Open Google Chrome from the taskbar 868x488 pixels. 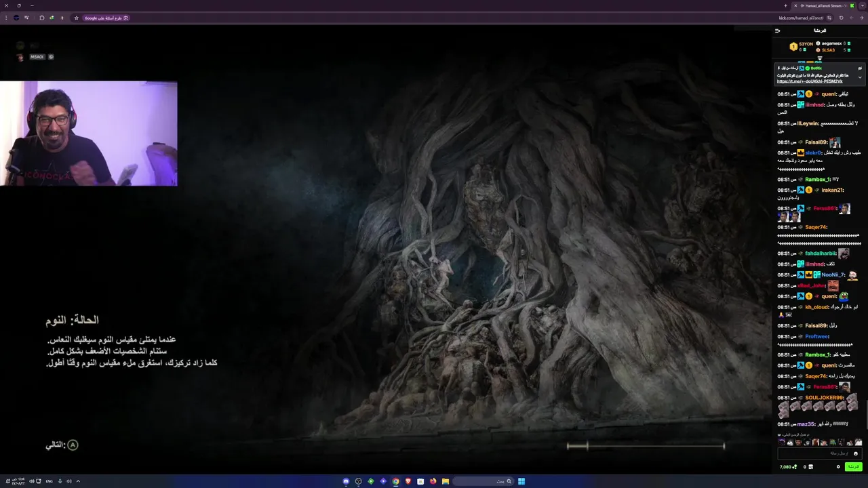pos(395,481)
